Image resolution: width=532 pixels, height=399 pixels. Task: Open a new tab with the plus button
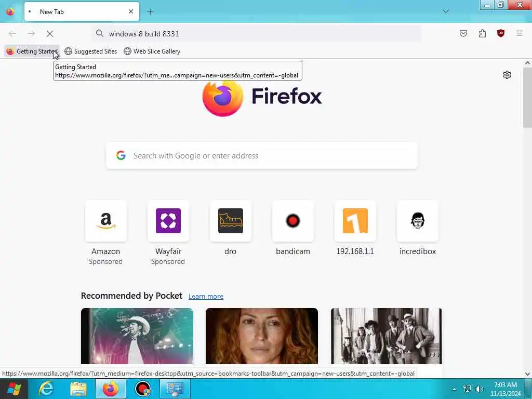(x=150, y=11)
